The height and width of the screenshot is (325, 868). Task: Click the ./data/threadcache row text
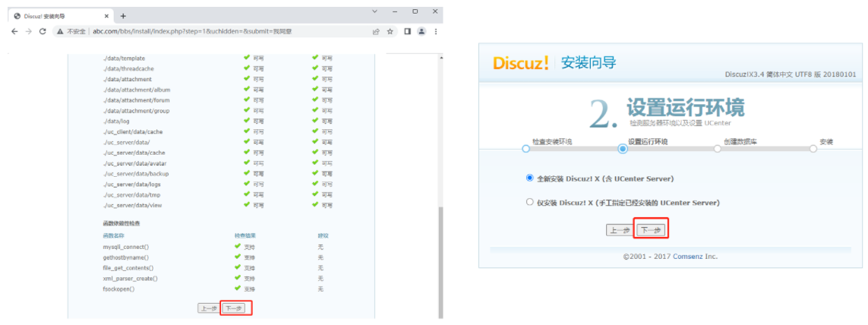(x=128, y=68)
